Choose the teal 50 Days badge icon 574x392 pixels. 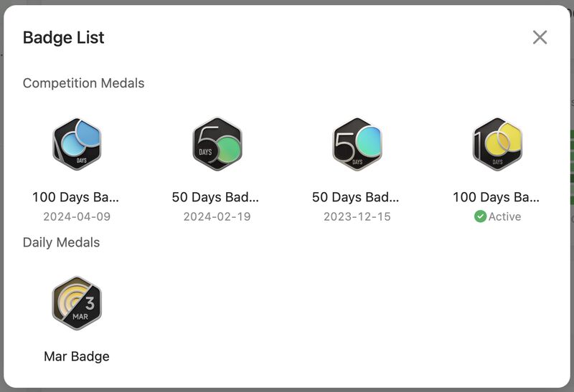(357, 144)
